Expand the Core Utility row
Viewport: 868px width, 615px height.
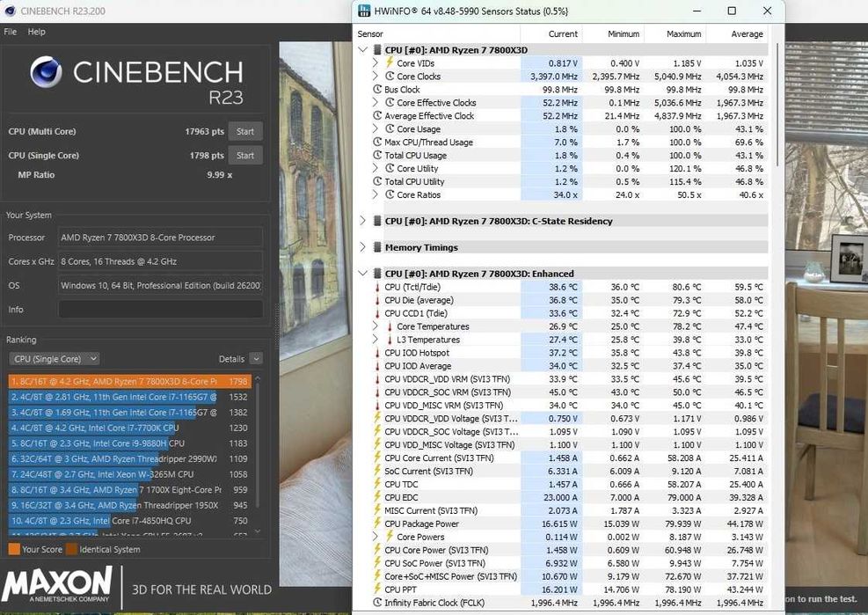pos(376,168)
